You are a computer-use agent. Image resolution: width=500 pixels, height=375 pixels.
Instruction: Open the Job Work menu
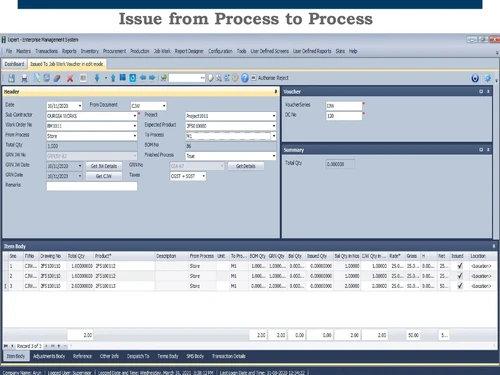(162, 51)
